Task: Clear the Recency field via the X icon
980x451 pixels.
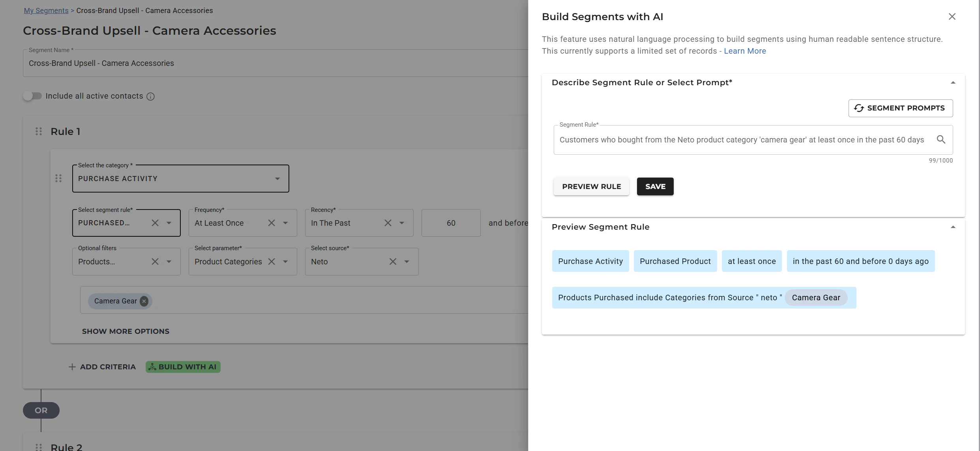Action: coord(388,223)
